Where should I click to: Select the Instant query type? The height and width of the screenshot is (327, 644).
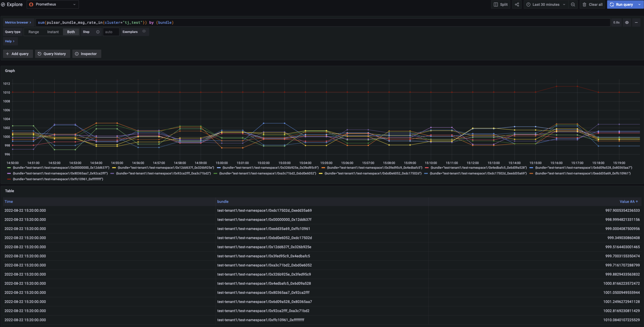[53, 32]
